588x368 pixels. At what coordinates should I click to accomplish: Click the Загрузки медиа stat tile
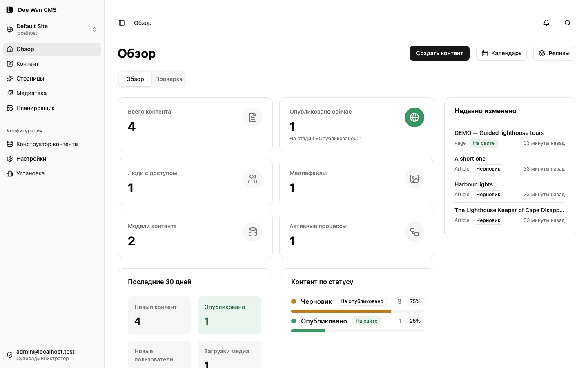click(229, 355)
